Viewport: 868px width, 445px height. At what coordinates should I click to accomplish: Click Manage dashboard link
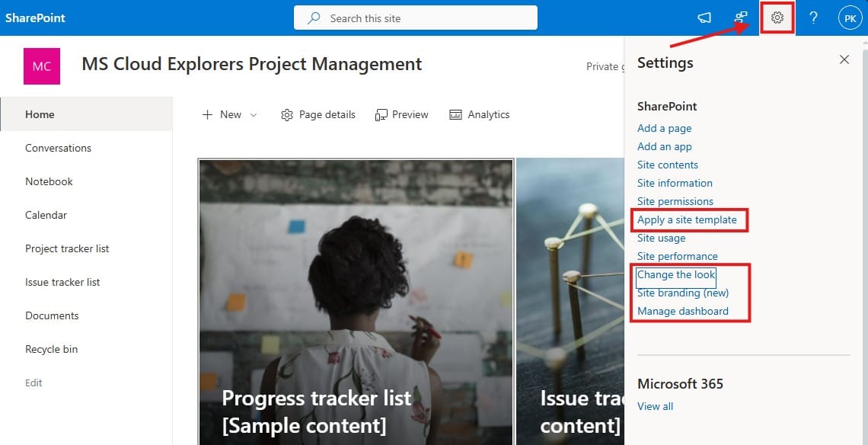(683, 311)
